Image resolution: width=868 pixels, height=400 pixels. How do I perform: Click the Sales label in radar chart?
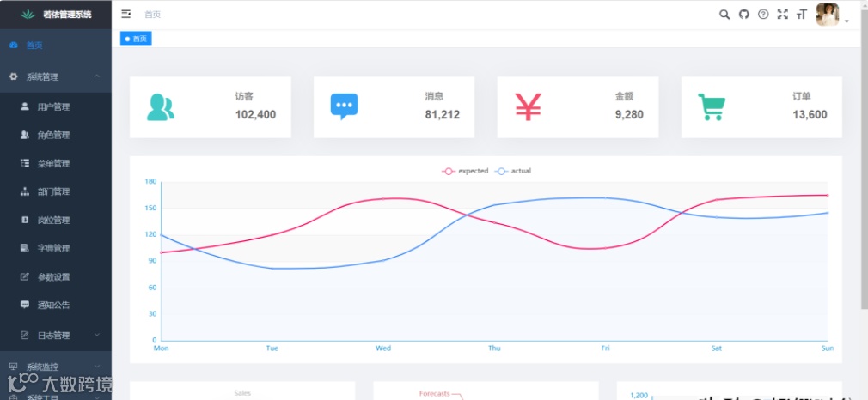[x=242, y=393]
